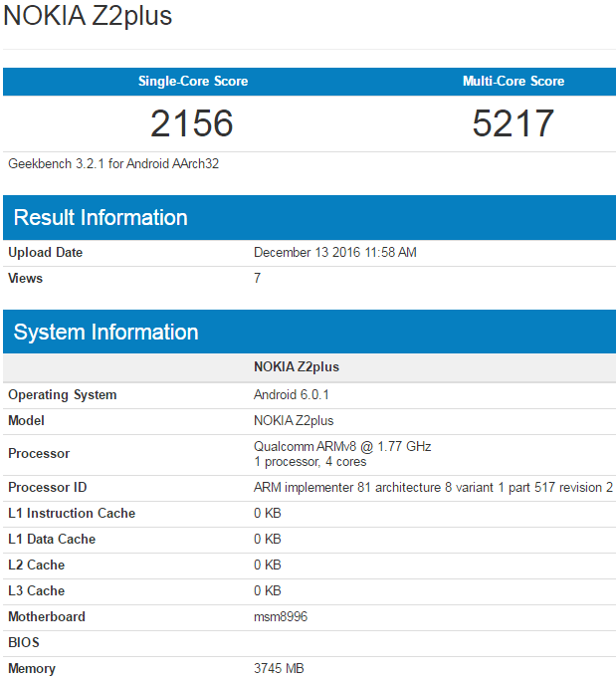Select the NOKIA Z2plus model value
The width and height of the screenshot is (616, 680).
click(294, 421)
